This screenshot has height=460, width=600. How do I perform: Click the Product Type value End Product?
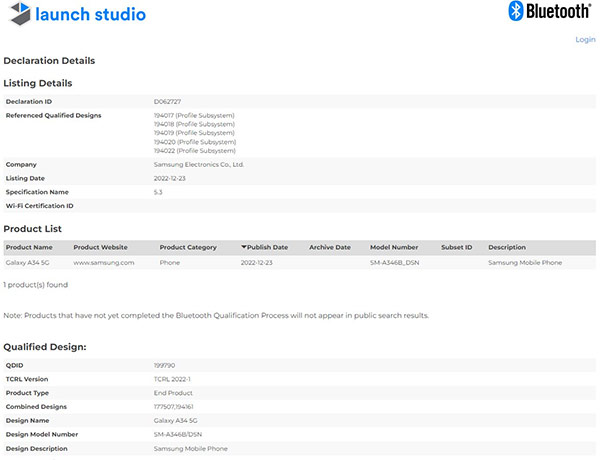(x=173, y=393)
